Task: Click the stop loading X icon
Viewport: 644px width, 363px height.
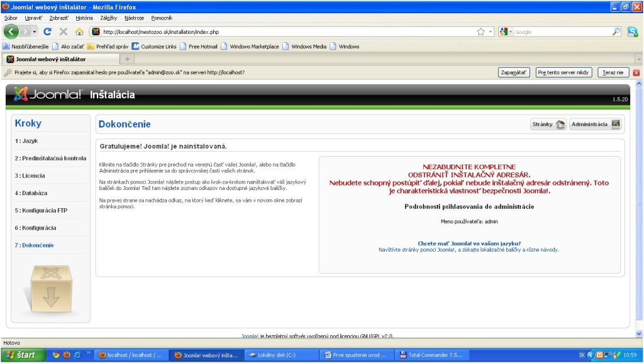Action: pos(64,31)
